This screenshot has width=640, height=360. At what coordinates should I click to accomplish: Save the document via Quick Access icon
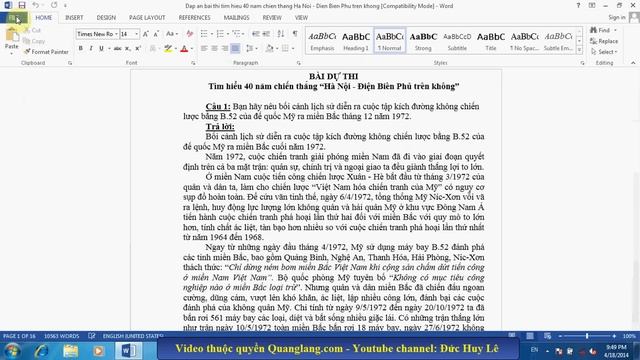click(22, 5)
